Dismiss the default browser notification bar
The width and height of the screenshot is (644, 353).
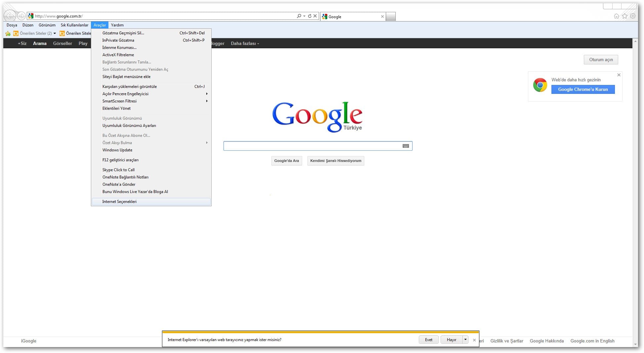pos(474,340)
